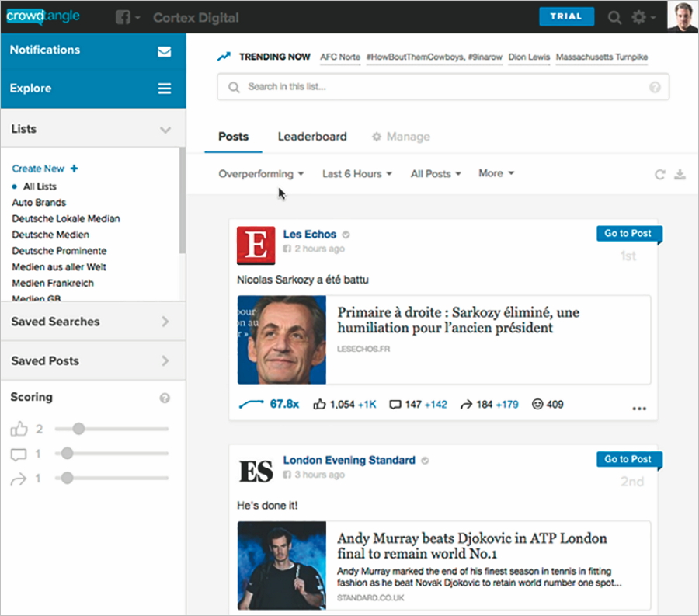Image resolution: width=699 pixels, height=616 pixels.
Task: Adjust the likes scoring slider handle
Action: click(x=78, y=429)
